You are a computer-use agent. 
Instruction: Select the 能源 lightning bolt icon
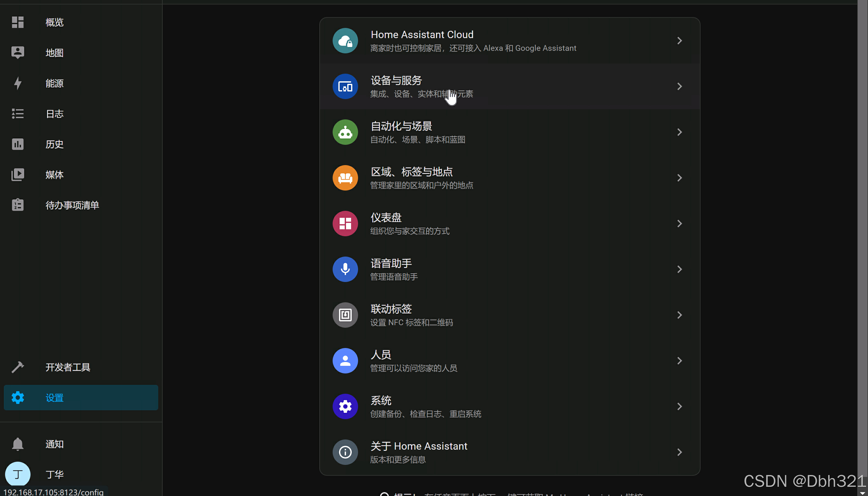(18, 83)
